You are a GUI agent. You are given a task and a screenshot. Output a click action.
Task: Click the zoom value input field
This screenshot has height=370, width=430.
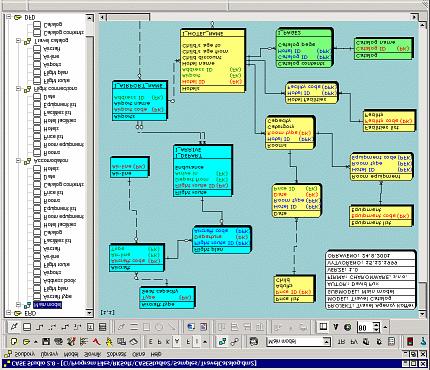tap(365, 327)
